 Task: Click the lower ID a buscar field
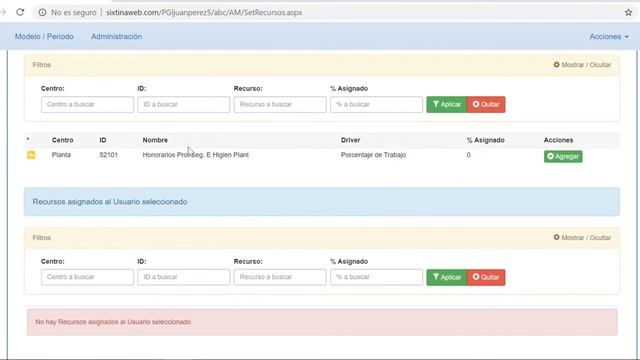[184, 277]
